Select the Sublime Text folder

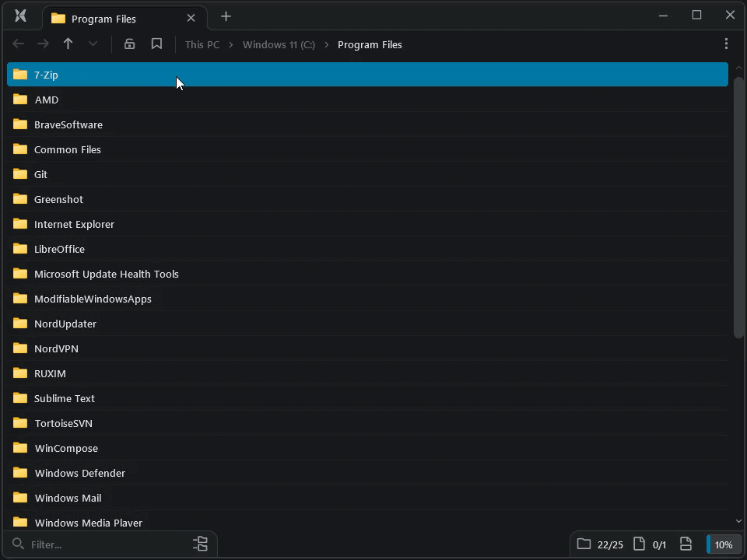tap(367, 398)
